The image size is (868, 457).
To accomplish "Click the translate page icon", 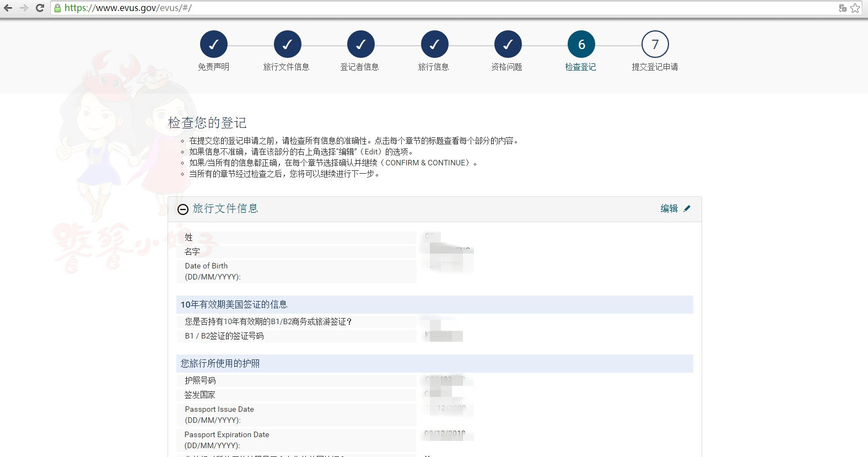I will pyautogui.click(x=842, y=8).
